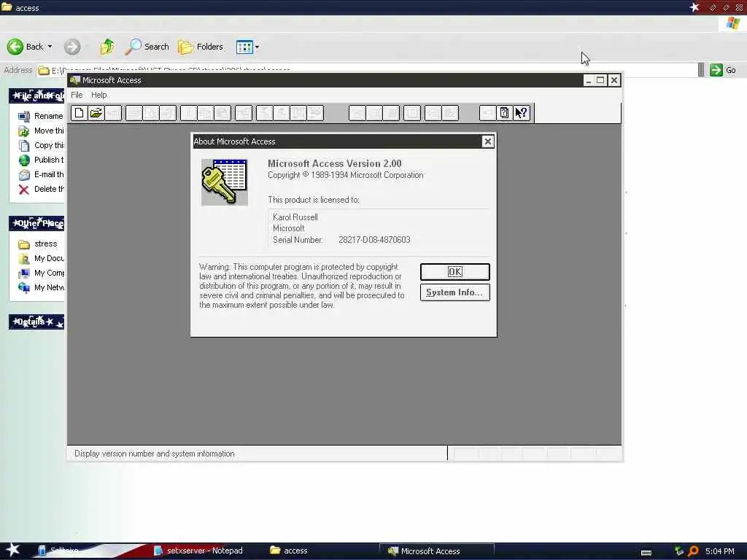Image resolution: width=747 pixels, height=560 pixels.
Task: Click the green Go button
Action: coord(723,70)
